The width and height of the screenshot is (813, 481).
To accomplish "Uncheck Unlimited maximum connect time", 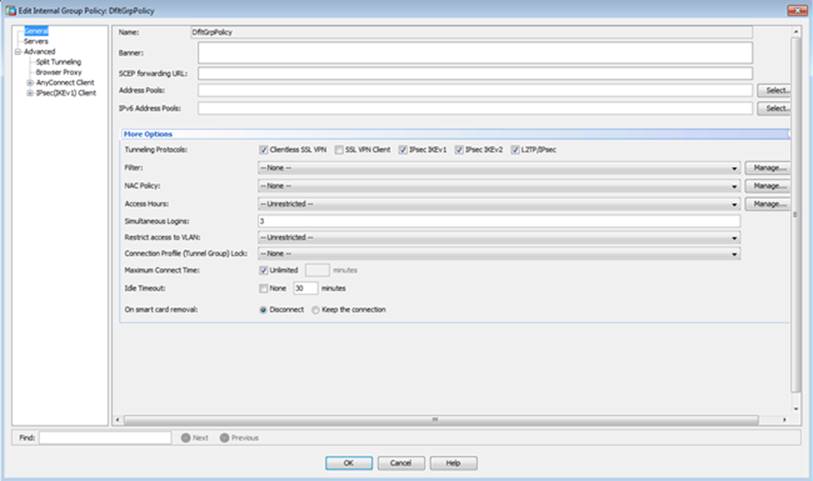I will point(264,270).
